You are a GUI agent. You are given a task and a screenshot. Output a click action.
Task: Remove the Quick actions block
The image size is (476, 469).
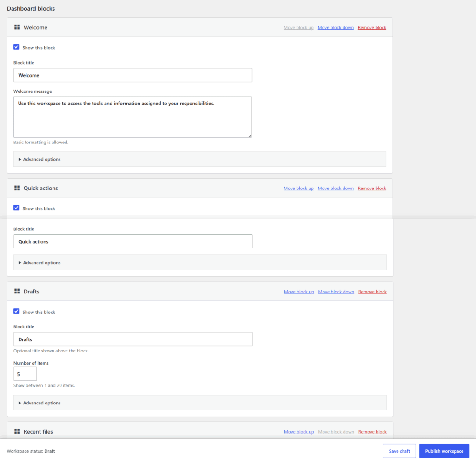(372, 188)
